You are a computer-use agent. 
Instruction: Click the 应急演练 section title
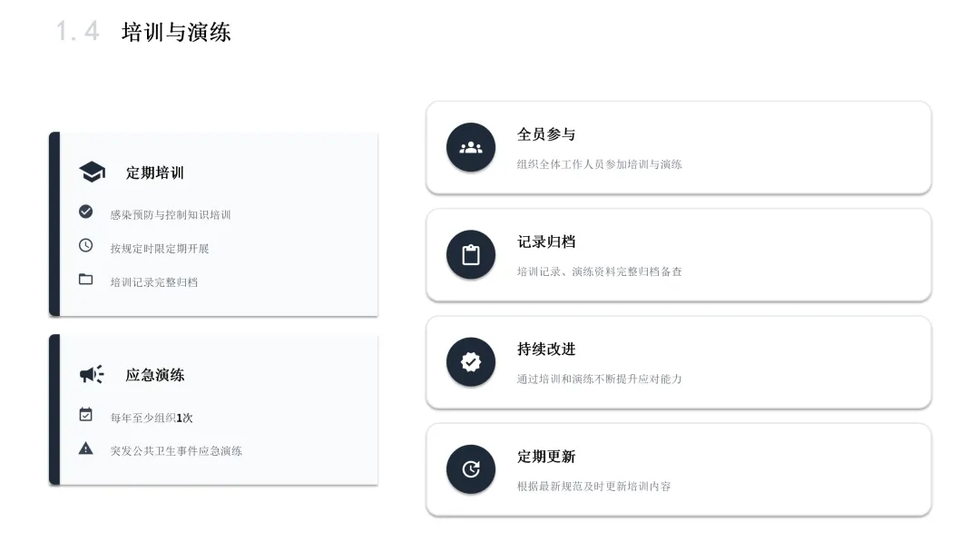155,374
